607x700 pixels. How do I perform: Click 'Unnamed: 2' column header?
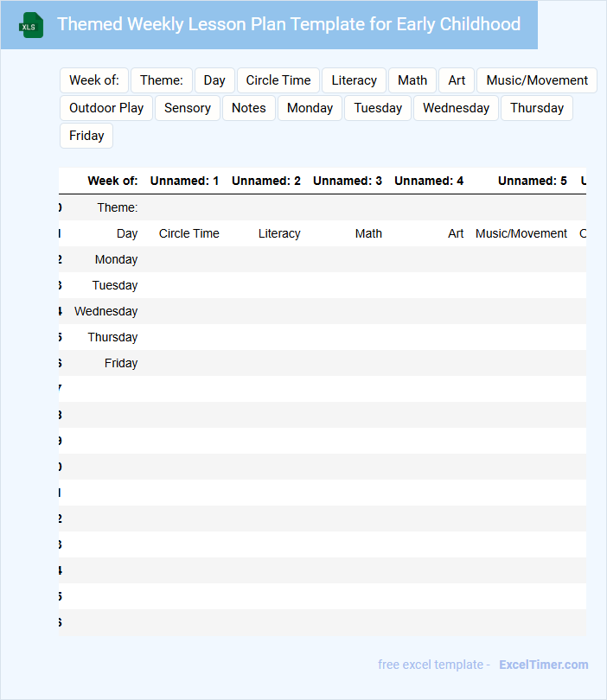tap(266, 181)
